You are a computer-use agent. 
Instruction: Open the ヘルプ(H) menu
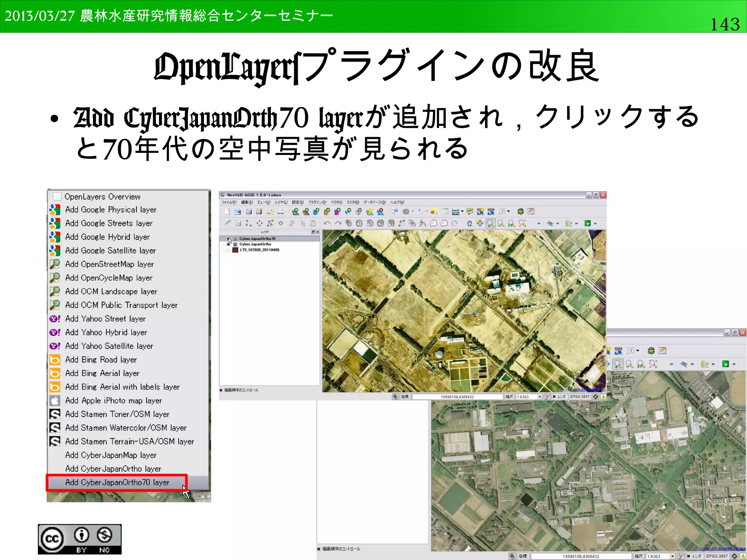pos(397,202)
